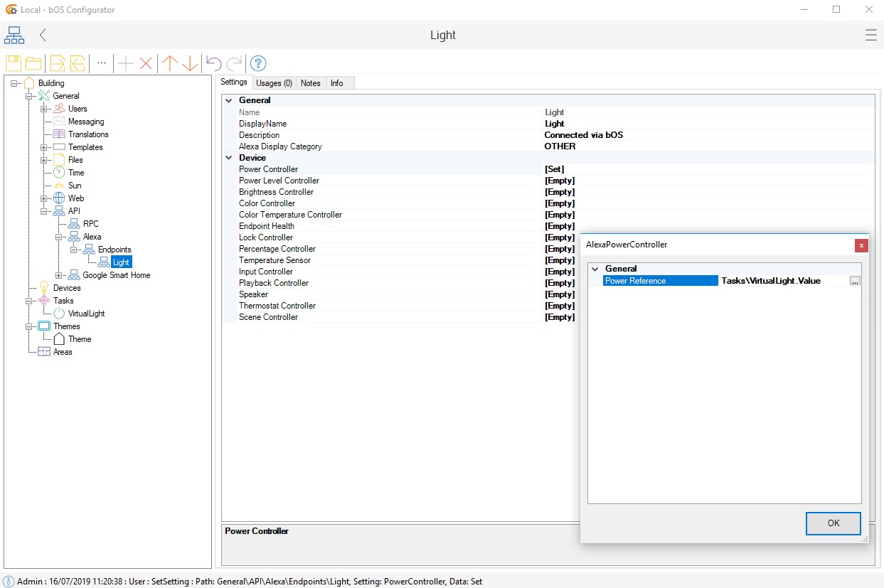Click the Open folder toolbar icon

pos(33,63)
